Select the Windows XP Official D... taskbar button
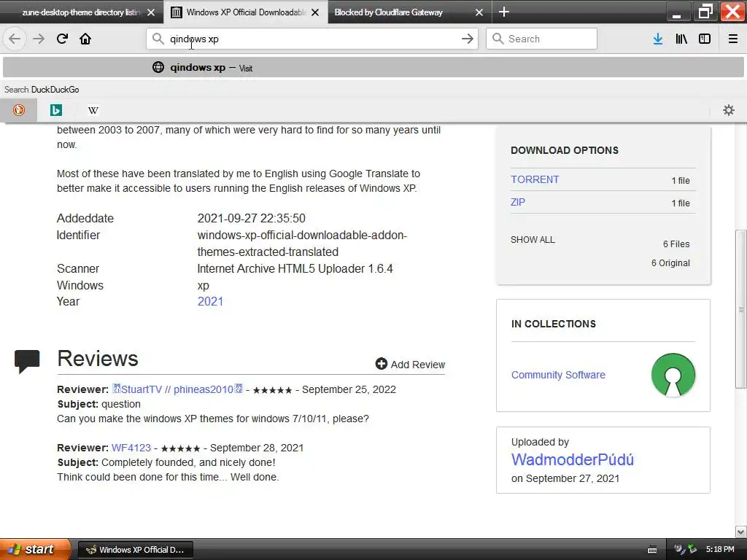This screenshot has height=560, width=747. pyautogui.click(x=135, y=550)
